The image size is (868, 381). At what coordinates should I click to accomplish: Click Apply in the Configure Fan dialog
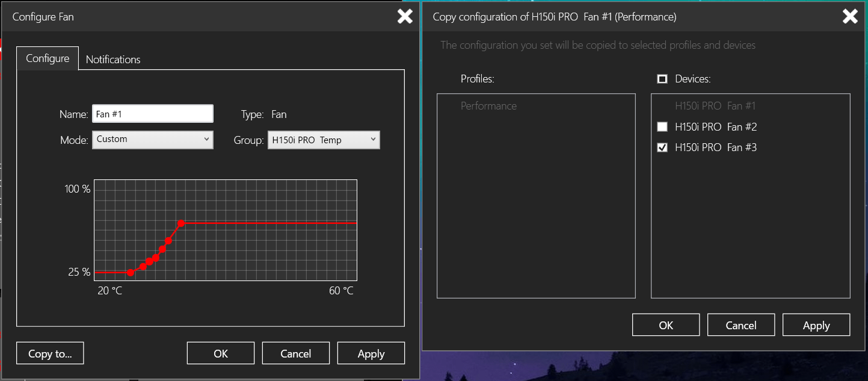coord(371,353)
